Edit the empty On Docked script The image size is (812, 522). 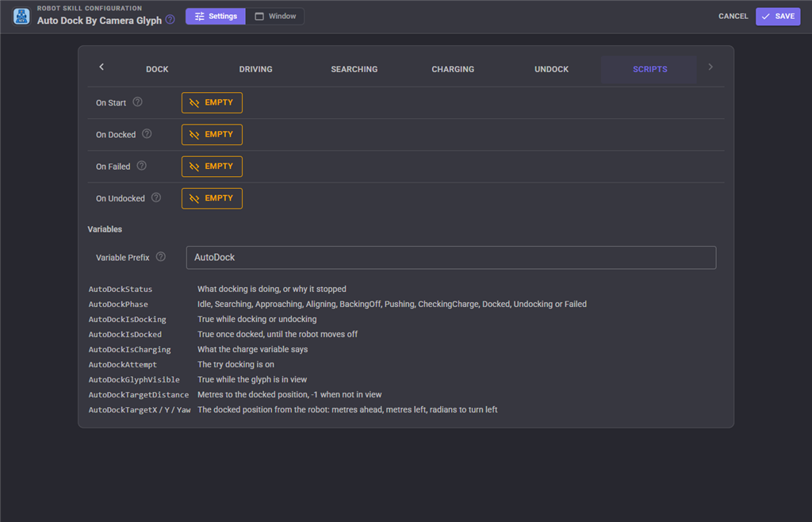[212, 135]
